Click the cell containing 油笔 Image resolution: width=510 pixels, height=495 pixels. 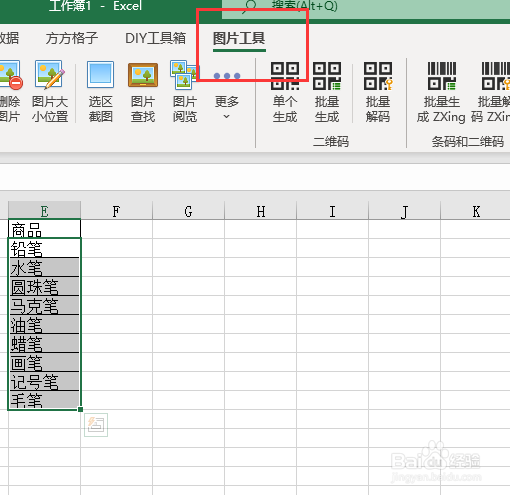pyautogui.click(x=44, y=324)
